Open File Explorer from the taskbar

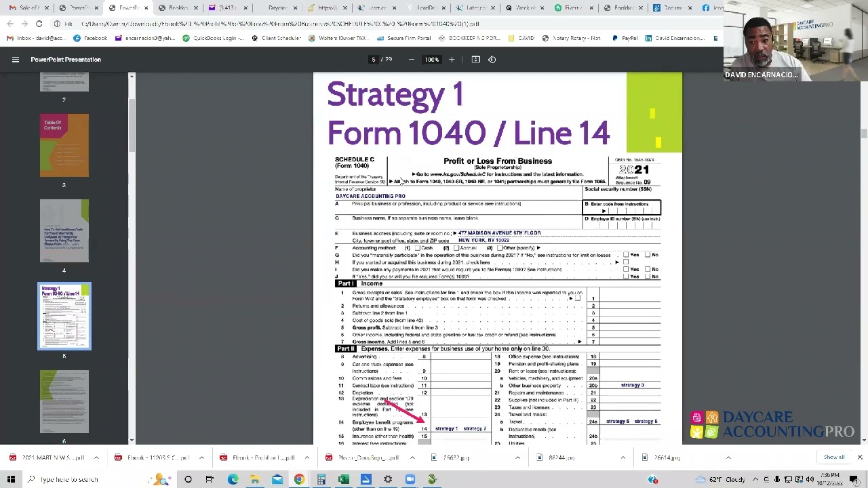tap(255, 479)
